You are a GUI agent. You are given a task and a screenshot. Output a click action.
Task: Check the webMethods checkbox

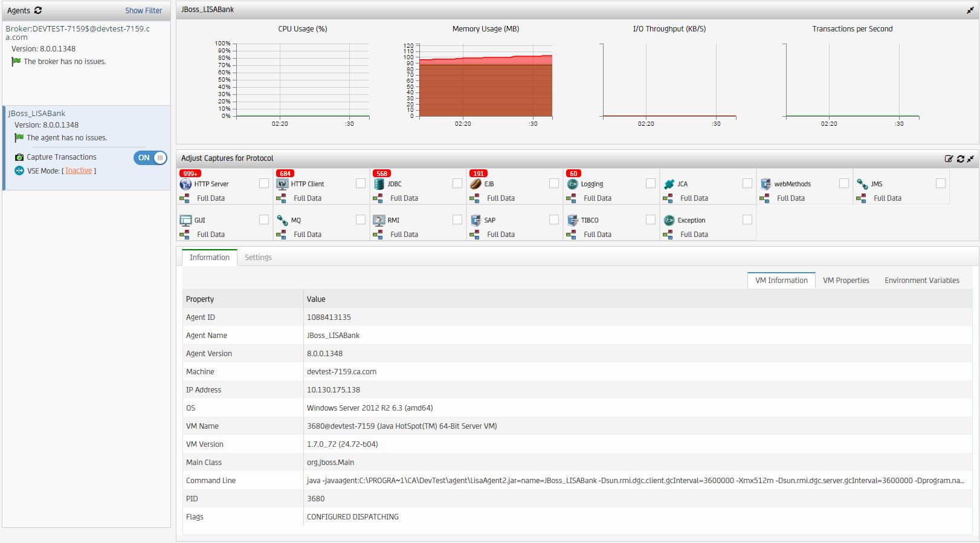click(x=844, y=183)
